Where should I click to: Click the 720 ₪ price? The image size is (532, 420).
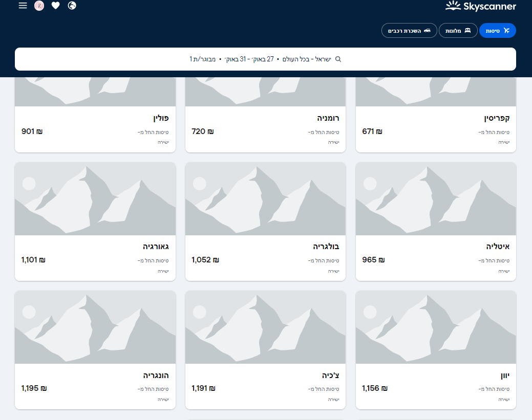pyautogui.click(x=203, y=131)
